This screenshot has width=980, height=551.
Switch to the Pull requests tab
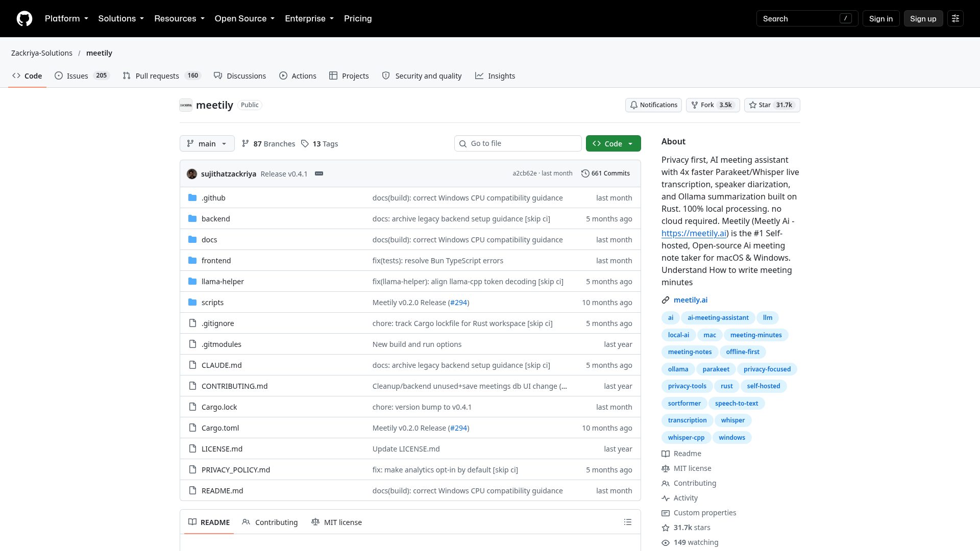[x=162, y=76]
